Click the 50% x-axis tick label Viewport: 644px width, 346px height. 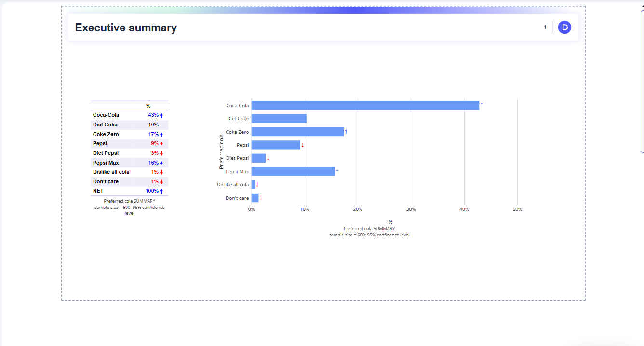[x=517, y=209]
